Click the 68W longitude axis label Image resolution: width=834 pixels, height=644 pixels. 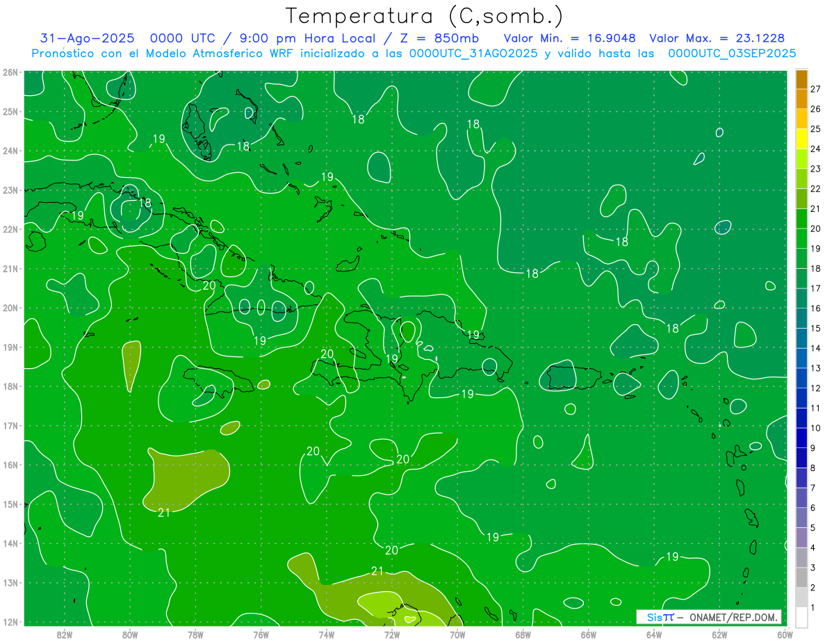click(x=523, y=634)
